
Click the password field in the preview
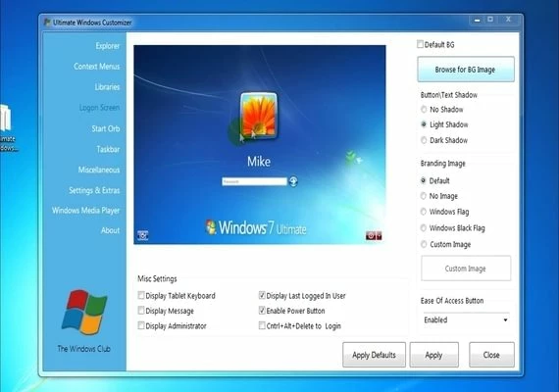(x=254, y=181)
